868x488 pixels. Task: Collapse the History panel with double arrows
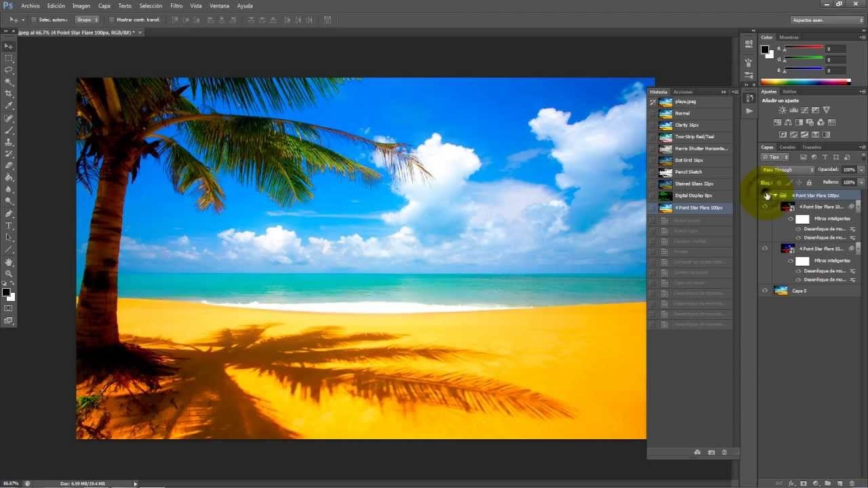tap(724, 91)
